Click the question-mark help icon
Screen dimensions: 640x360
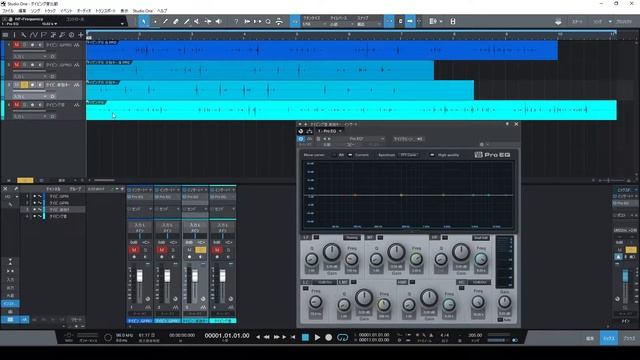[236, 21]
